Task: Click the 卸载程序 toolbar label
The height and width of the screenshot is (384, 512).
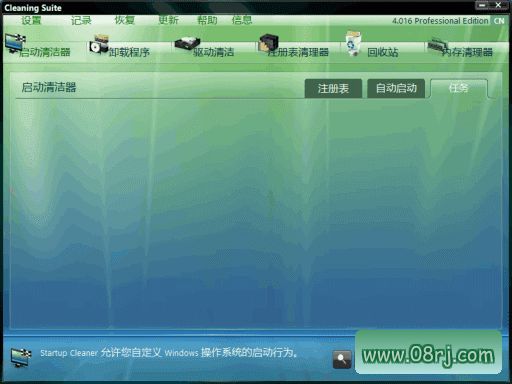Action: pos(129,52)
